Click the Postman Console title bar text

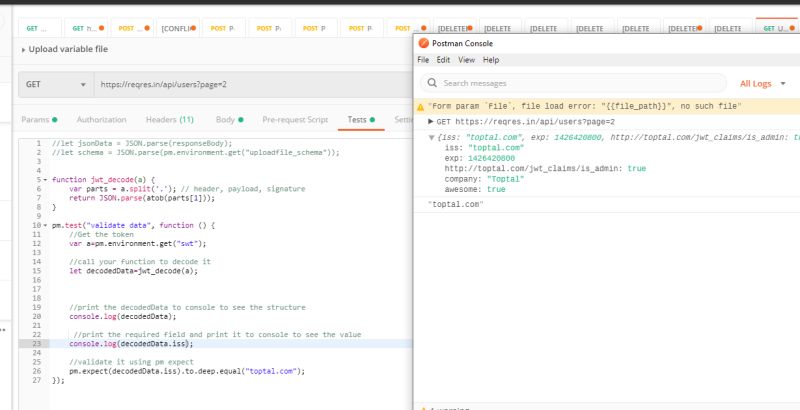(462, 43)
